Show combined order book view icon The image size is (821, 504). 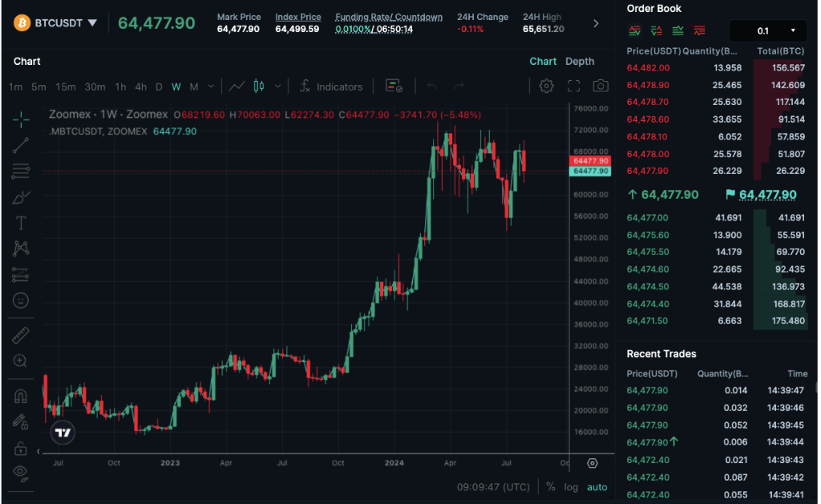point(635,31)
